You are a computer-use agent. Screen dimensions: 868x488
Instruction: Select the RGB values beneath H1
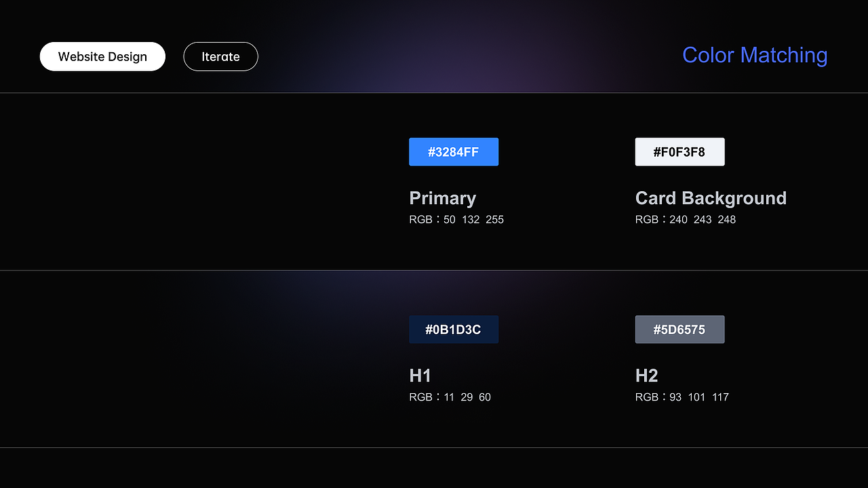450,396
